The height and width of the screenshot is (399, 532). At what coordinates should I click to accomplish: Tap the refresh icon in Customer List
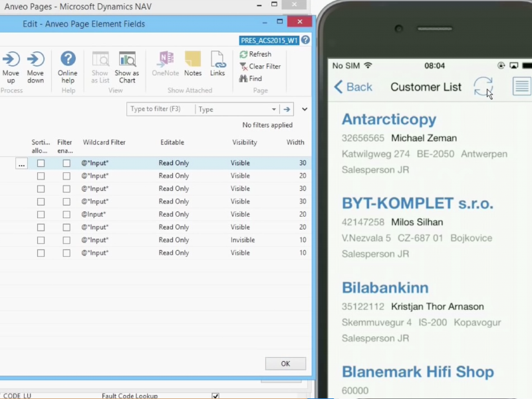click(x=483, y=86)
